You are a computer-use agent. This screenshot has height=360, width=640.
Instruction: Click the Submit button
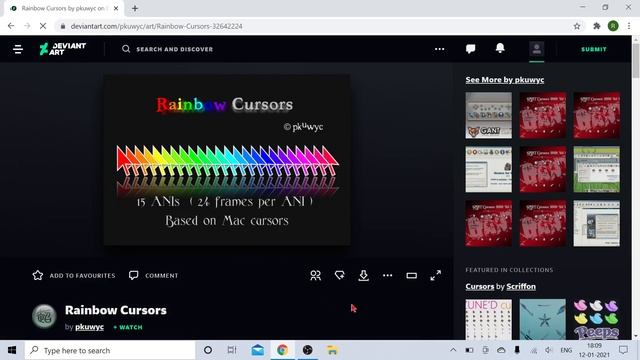tap(594, 49)
